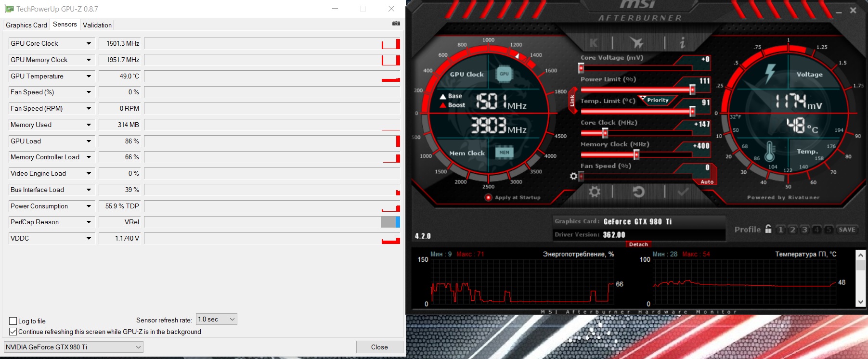Click the Fan Speed slider handle
This screenshot has width=868, height=359.
(581, 176)
